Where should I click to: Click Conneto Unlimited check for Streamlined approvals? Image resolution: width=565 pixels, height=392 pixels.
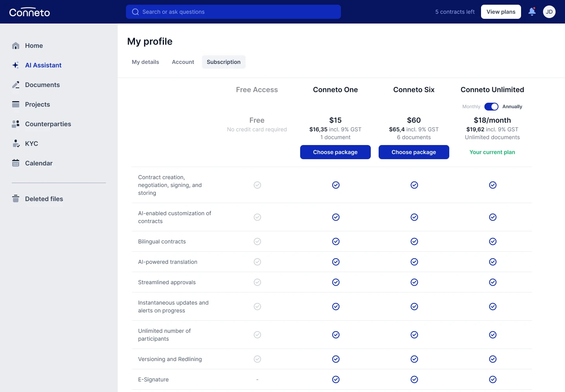pos(493,282)
